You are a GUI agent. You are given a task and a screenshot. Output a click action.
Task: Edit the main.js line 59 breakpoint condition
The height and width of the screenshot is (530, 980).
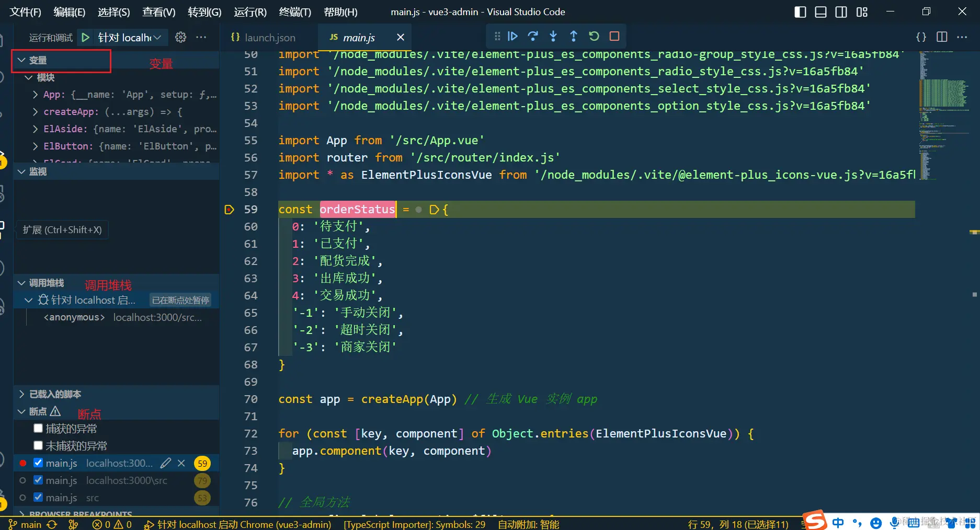[x=166, y=463]
